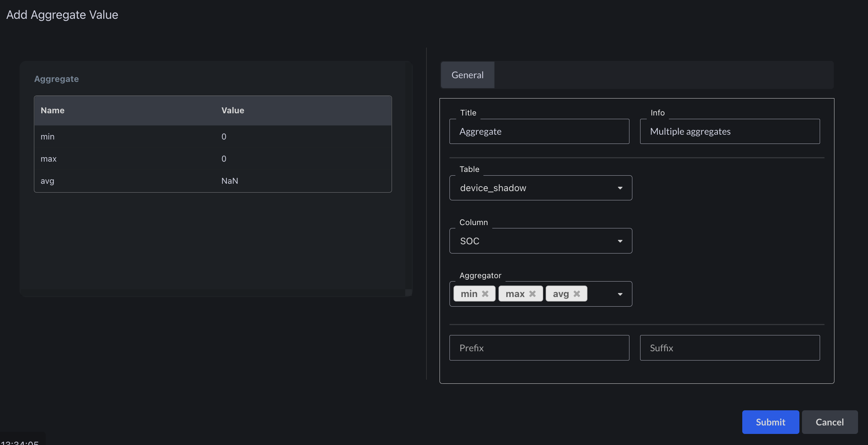Click into the Prefix field
The image size is (868, 445).
(x=539, y=348)
